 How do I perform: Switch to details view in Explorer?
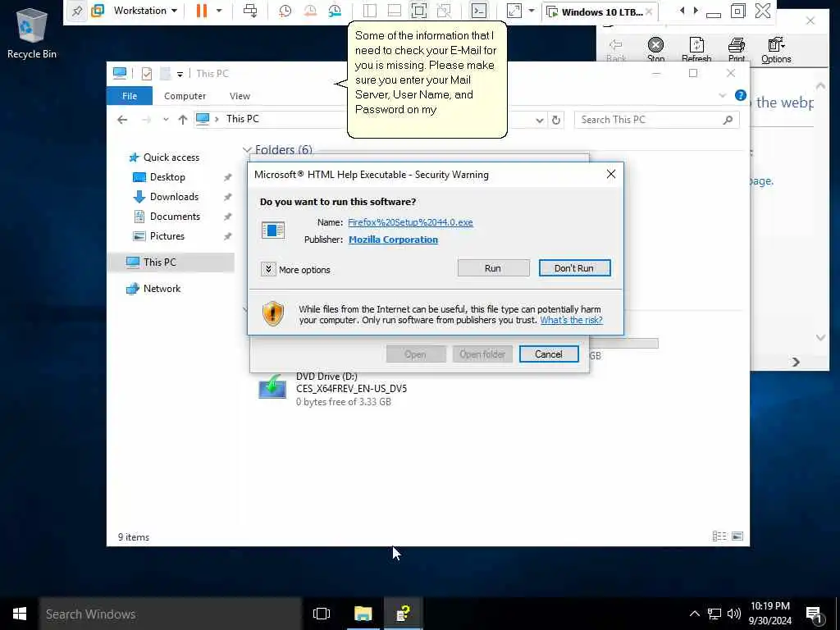[719, 536]
